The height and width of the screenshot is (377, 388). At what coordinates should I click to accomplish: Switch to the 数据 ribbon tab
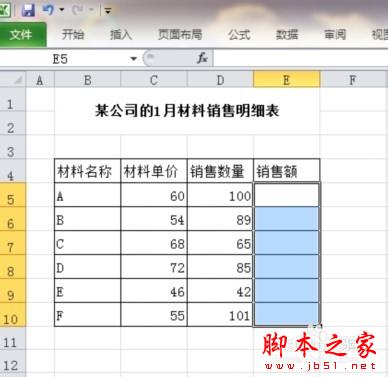pyautogui.click(x=287, y=34)
